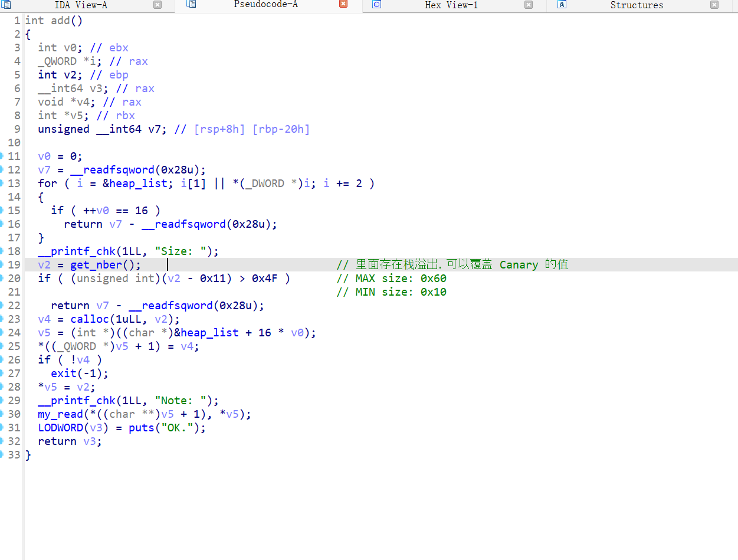The height and width of the screenshot is (560, 738).
Task: Click __readfsqword call on line 12
Action: click(138, 170)
